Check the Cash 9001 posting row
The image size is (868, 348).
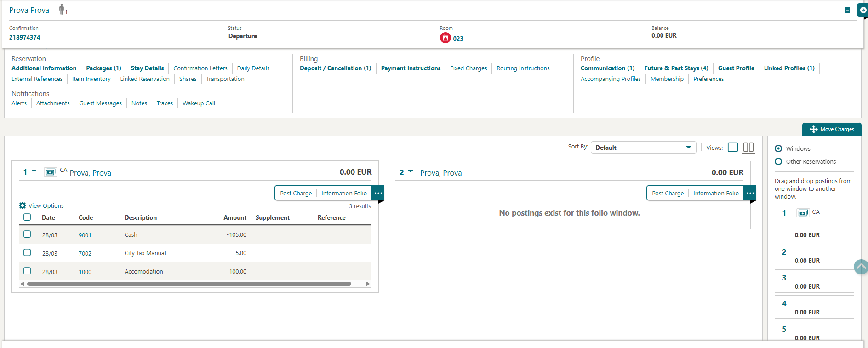click(27, 234)
